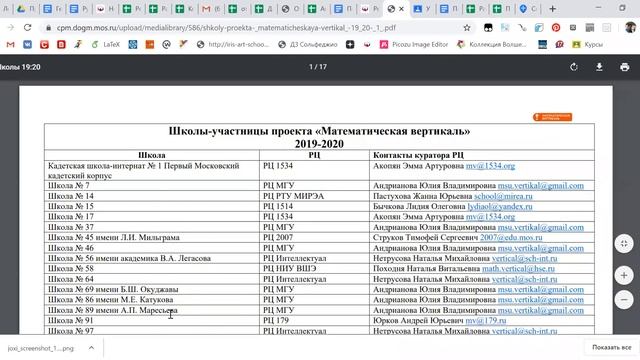Viewport: 640px width, 360px height.
Task: Click mv@1534.org link in Кадетская школа row
Action: 490,166
